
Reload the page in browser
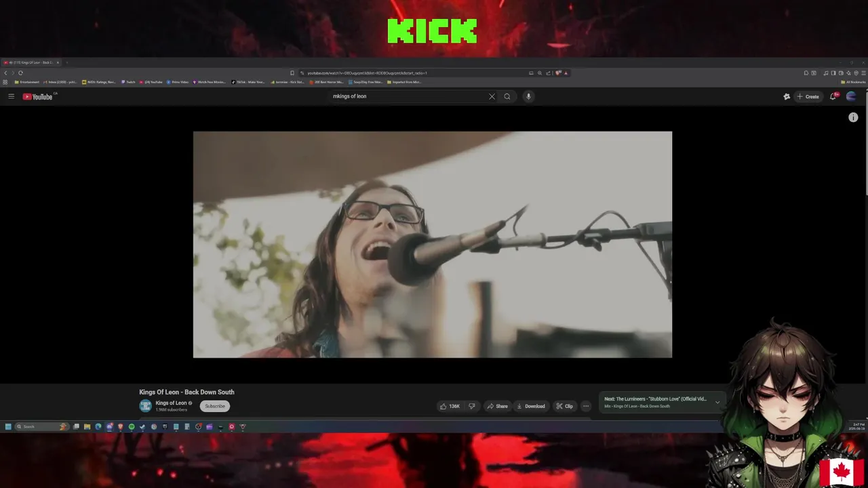click(20, 73)
